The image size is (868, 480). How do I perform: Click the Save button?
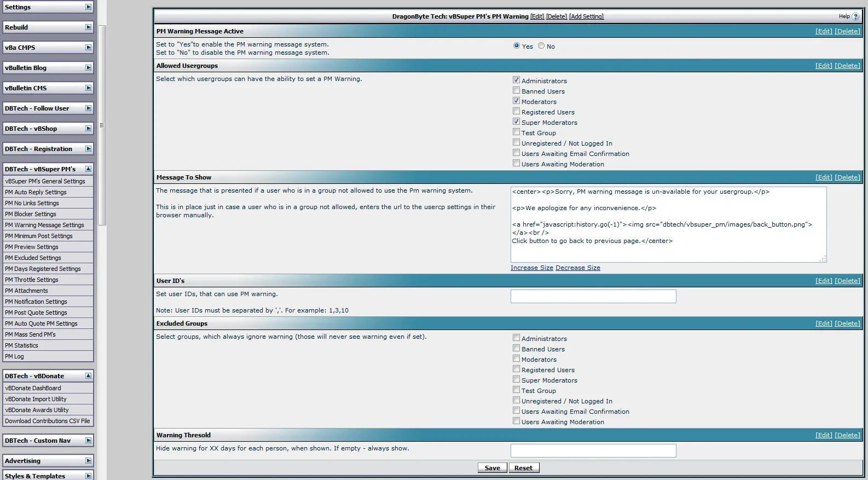click(493, 468)
